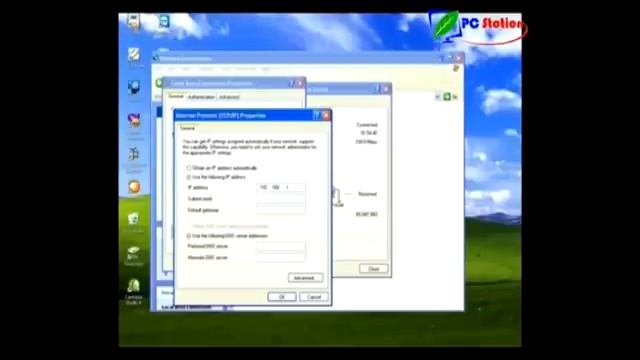Click Close button in connection Status dialog
Screen dimensions: 640x360
tap(373, 269)
